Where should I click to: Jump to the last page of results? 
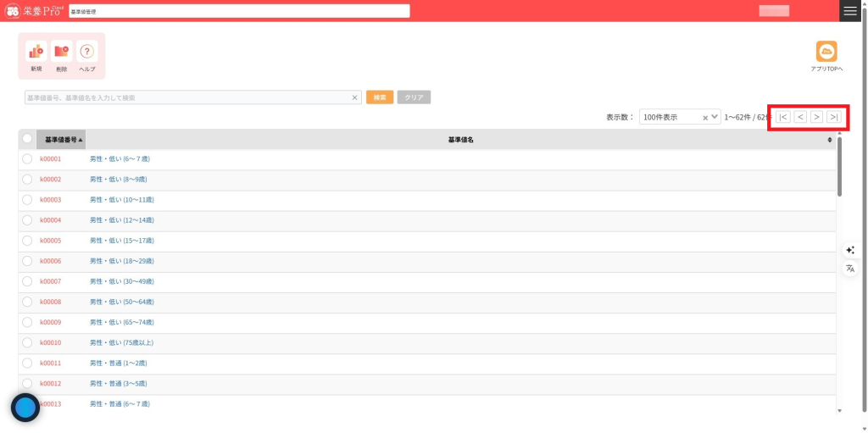point(834,117)
